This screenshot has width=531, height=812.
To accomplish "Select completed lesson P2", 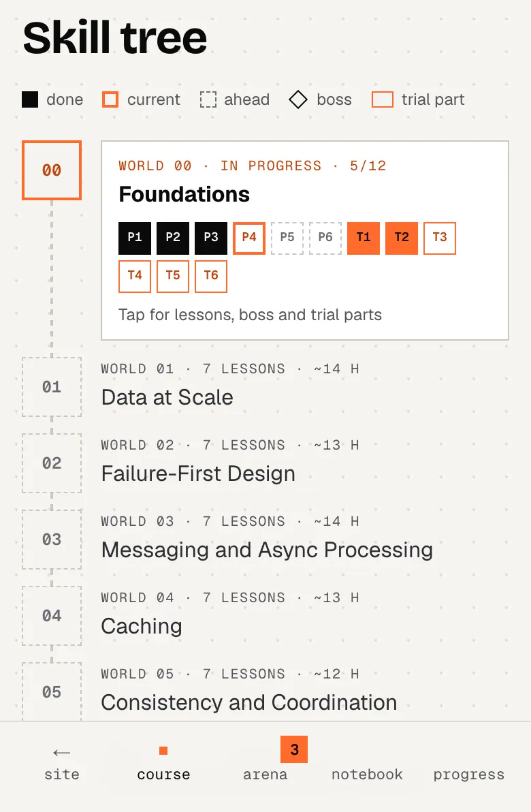I will [173, 238].
